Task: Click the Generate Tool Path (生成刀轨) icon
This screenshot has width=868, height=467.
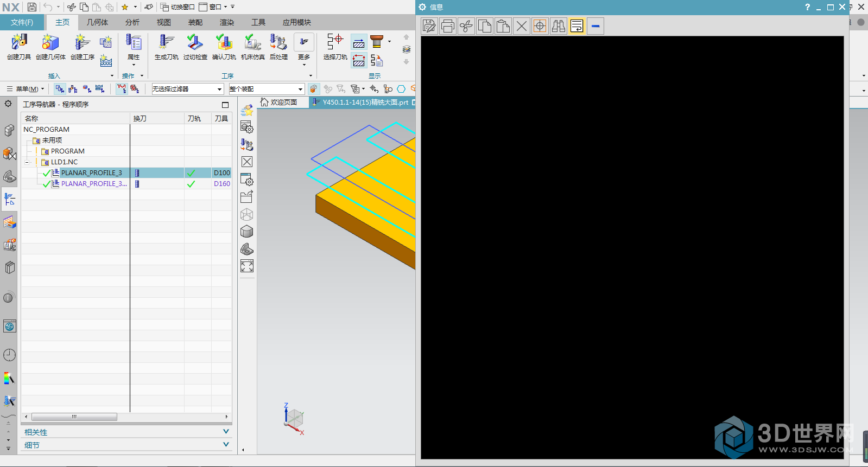Action: coord(166,43)
